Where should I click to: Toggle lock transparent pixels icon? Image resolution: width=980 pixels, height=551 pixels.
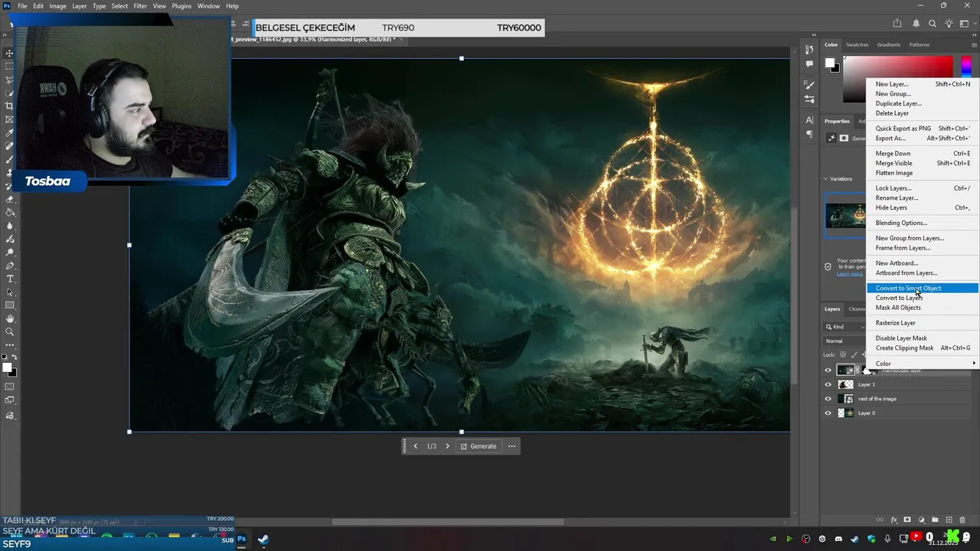tap(843, 354)
